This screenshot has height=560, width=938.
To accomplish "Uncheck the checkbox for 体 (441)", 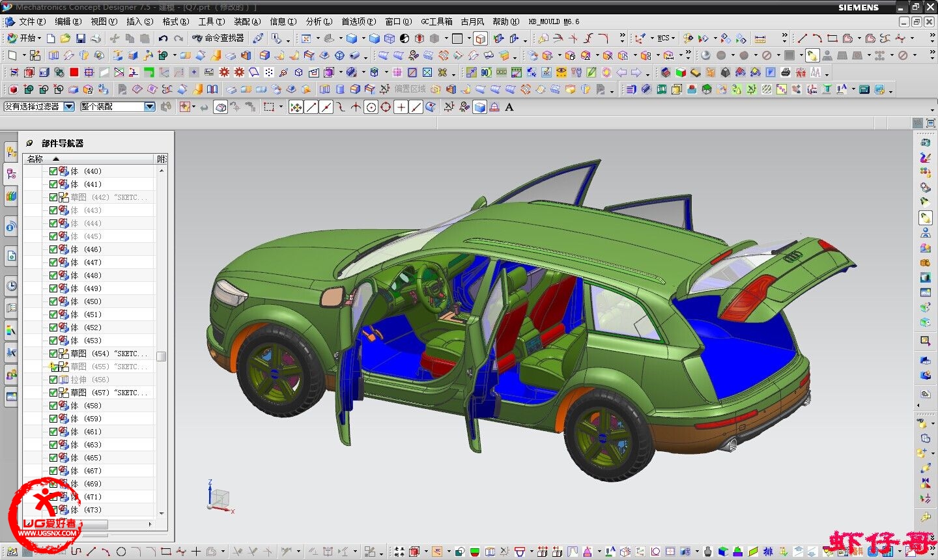I will [x=53, y=184].
